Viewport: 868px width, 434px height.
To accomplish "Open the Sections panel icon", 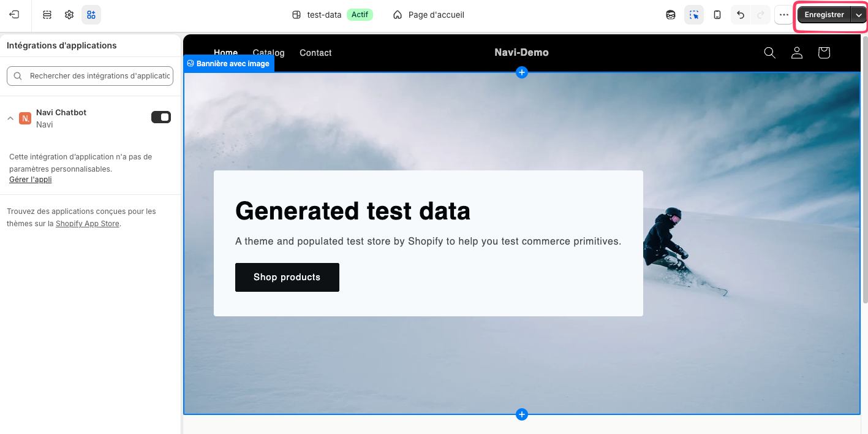I will 47,15.
